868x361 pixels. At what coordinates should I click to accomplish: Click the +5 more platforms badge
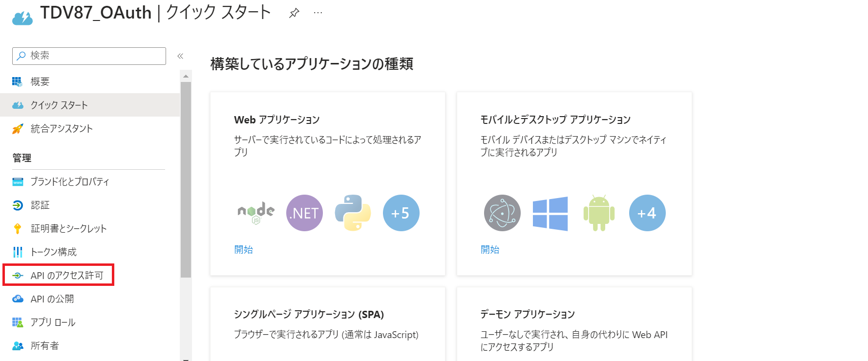point(401,213)
